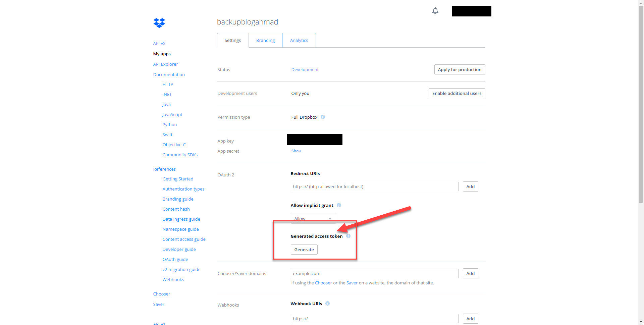
Task: Click the Chooser/Saver domains input field
Action: (374, 273)
